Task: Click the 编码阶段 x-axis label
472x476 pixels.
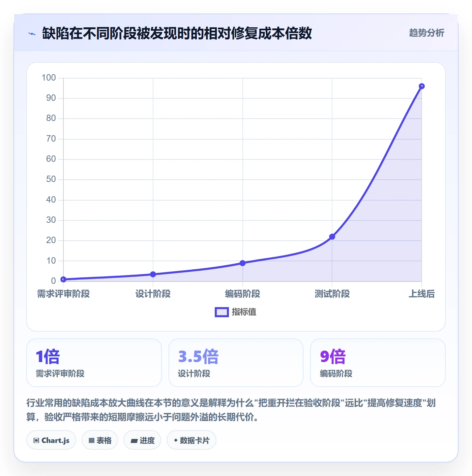Action: click(242, 294)
